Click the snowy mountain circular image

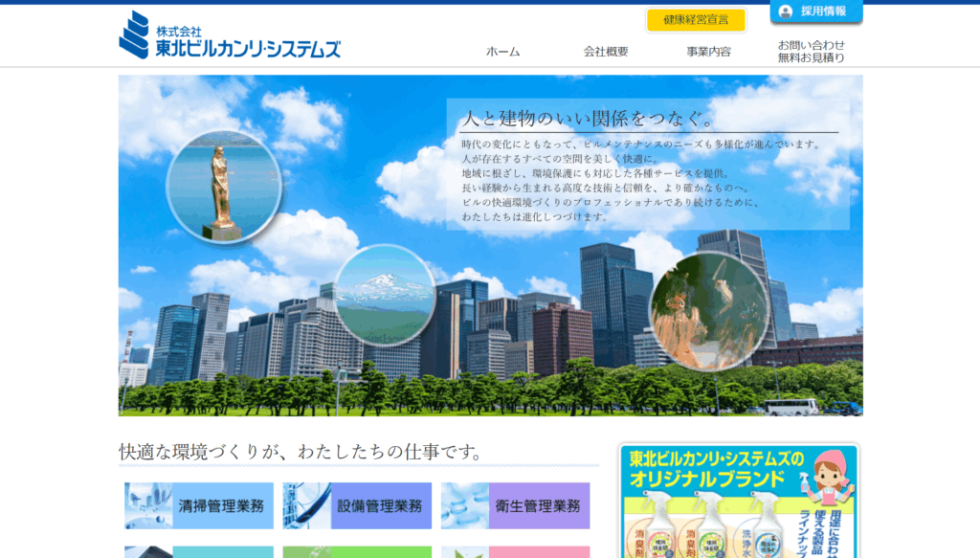384,295
